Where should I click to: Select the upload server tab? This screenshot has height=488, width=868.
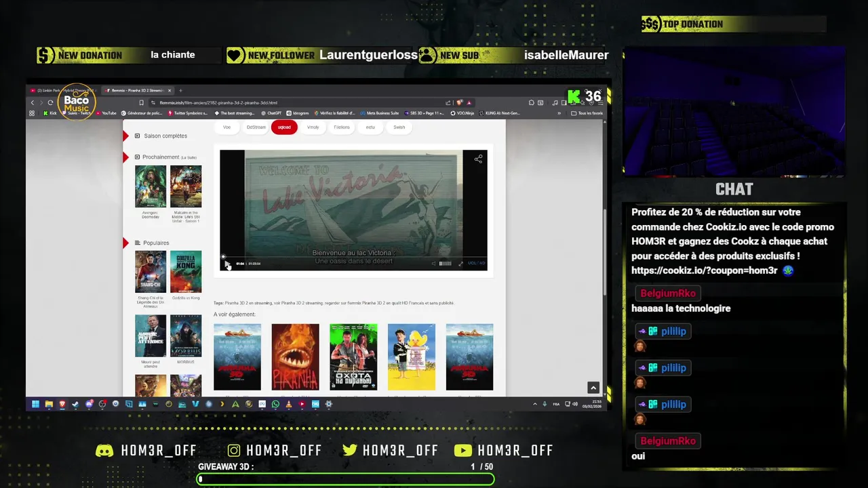[284, 127]
